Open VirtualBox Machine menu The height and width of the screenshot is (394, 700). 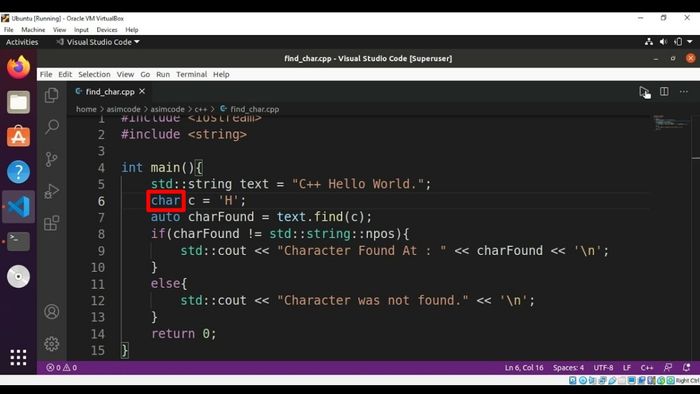point(33,30)
